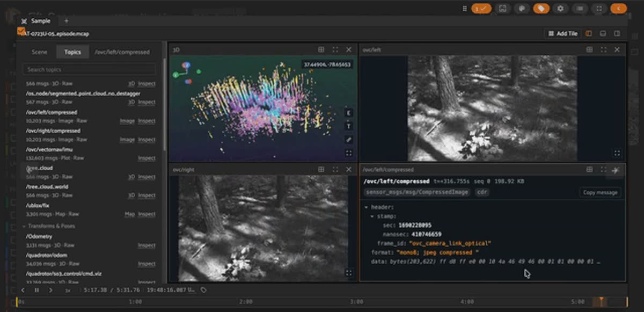Click the orange tag button in the top toolbar
This screenshot has width=644, height=312.
click(x=541, y=9)
